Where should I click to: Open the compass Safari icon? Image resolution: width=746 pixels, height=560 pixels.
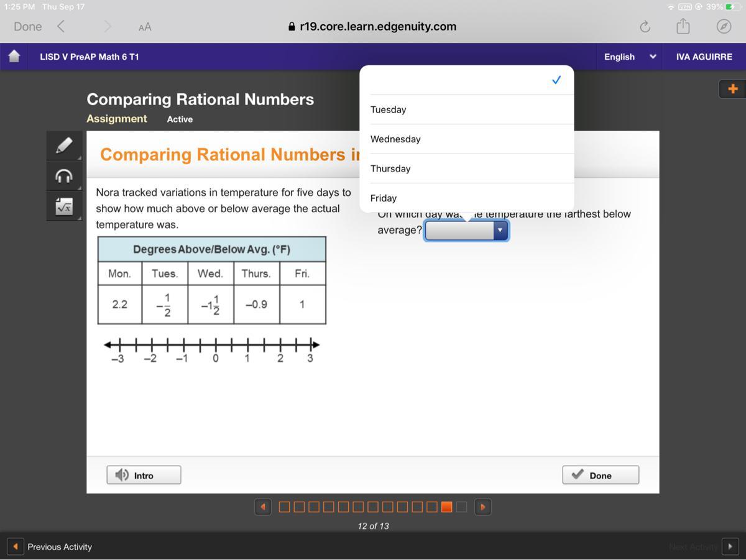(724, 27)
